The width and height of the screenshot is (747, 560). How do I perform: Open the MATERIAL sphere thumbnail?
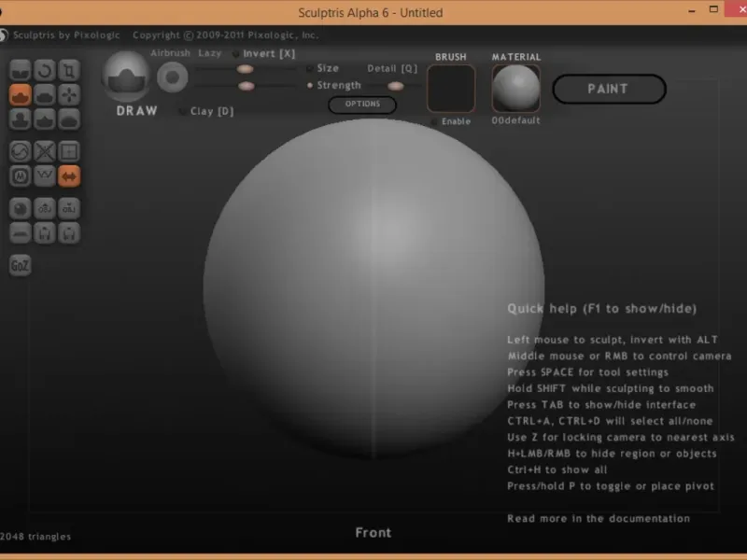pos(516,89)
